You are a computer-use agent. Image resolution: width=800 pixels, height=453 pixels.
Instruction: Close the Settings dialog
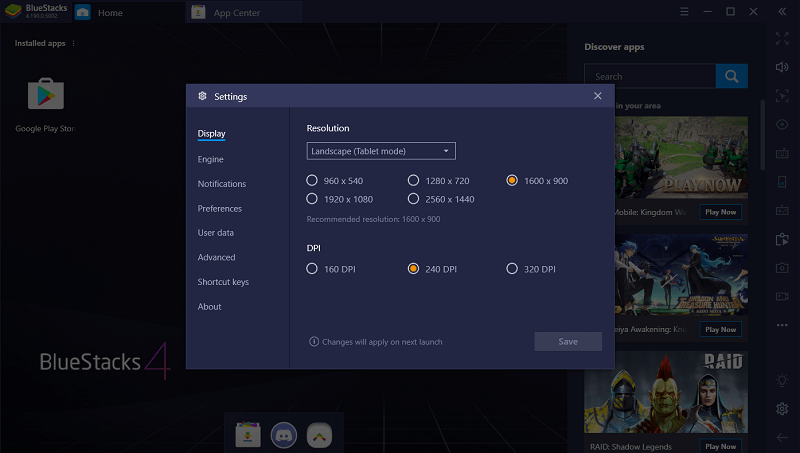597,96
